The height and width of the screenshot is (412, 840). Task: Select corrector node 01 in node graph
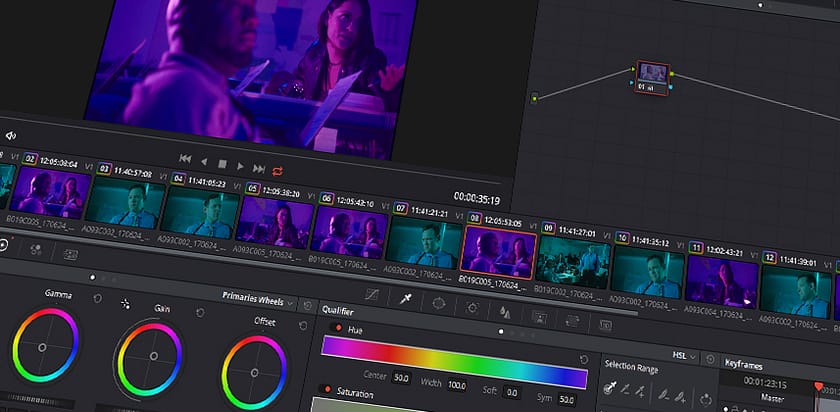coord(652,78)
